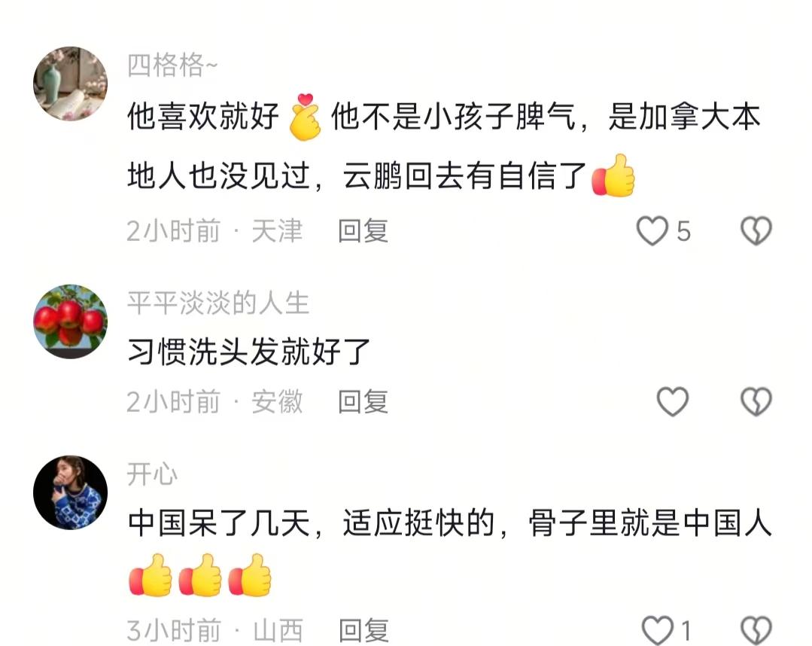Like the comment by 开心
Screen dimensions: 812x646
click(657, 630)
